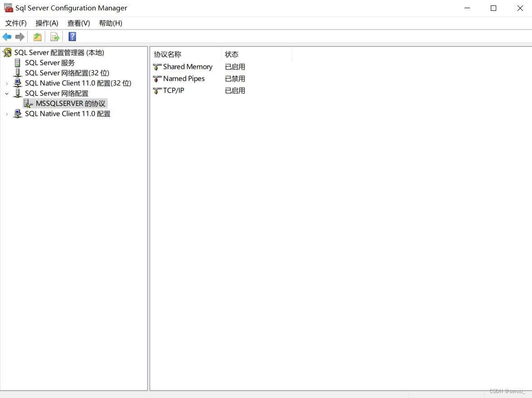The height and width of the screenshot is (398, 532).
Task: Select SQL Server 网络配置(32 位) in the tree
Action: click(67, 73)
